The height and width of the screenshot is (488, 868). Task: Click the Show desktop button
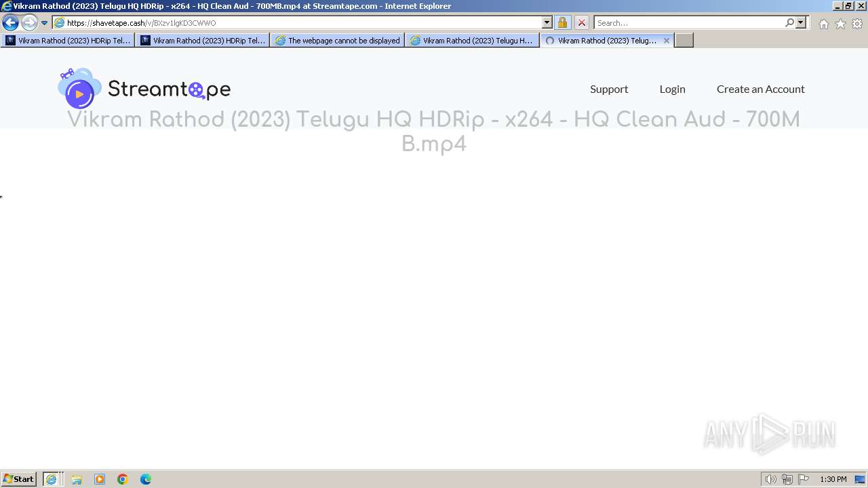(x=860, y=479)
